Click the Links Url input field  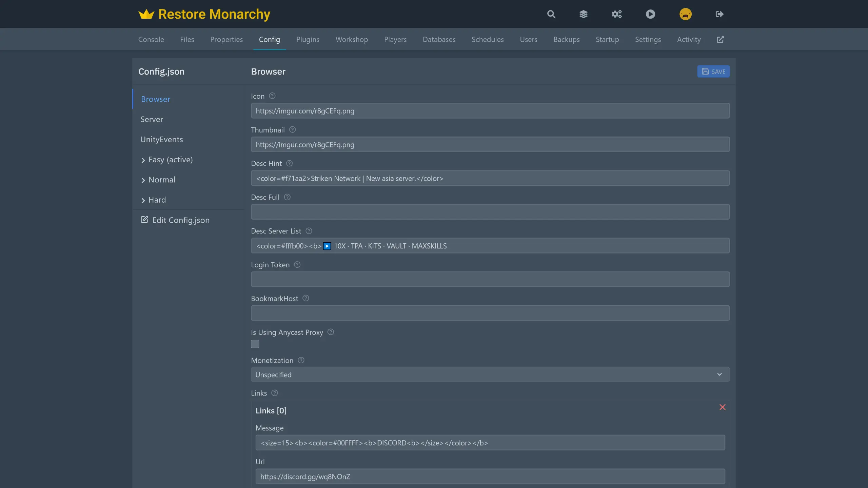tap(490, 476)
